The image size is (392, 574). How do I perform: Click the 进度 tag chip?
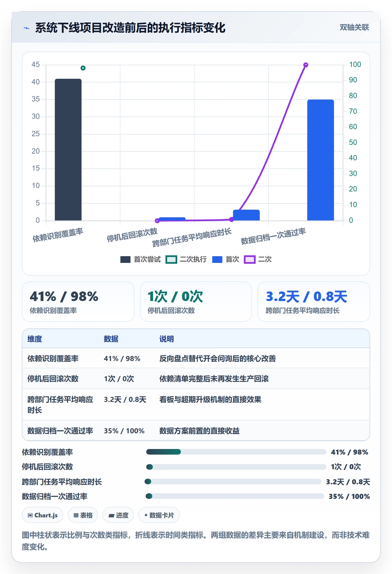click(x=118, y=515)
